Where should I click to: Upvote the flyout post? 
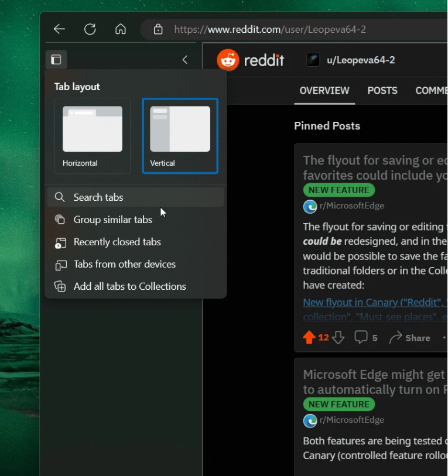309,337
